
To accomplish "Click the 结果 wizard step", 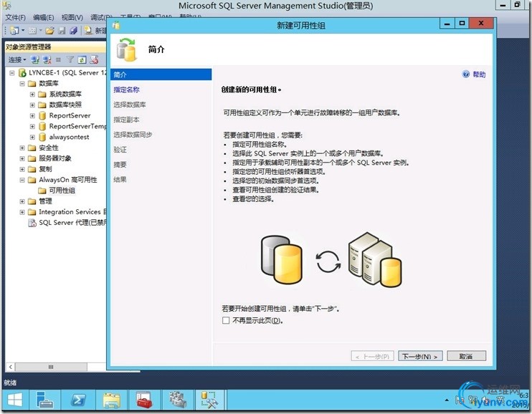I will point(120,179).
